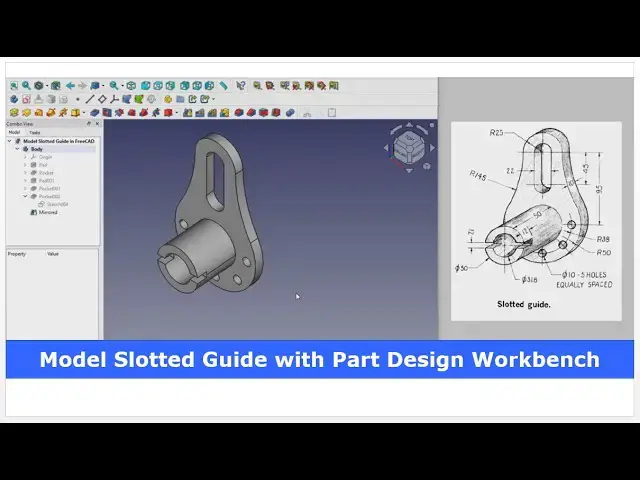Click the right arrow beside navigation cube
This screenshot has height=480, width=640.
tap(432, 148)
